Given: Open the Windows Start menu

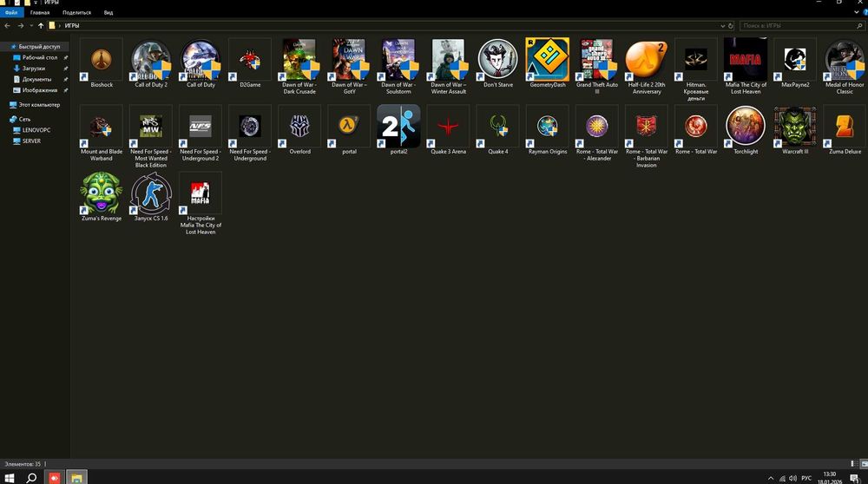Looking at the screenshot, I should click(10, 477).
